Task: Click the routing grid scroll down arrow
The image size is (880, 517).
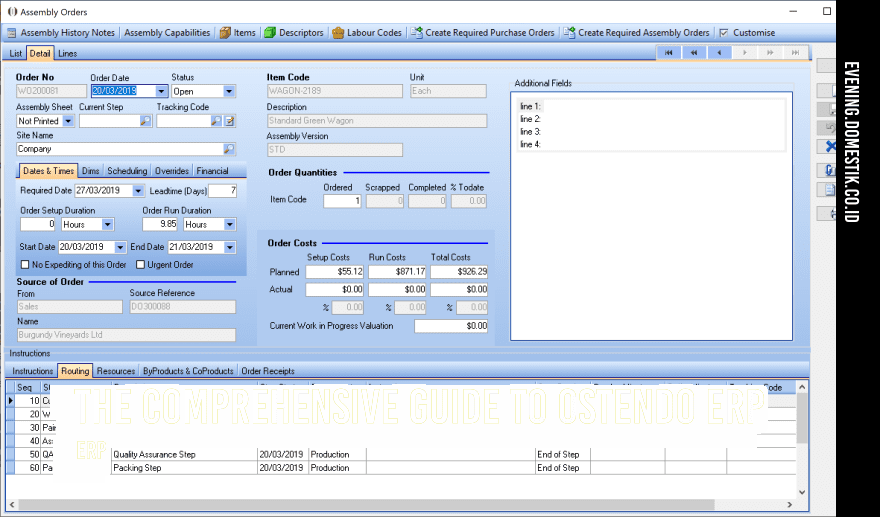Action: tap(802, 492)
